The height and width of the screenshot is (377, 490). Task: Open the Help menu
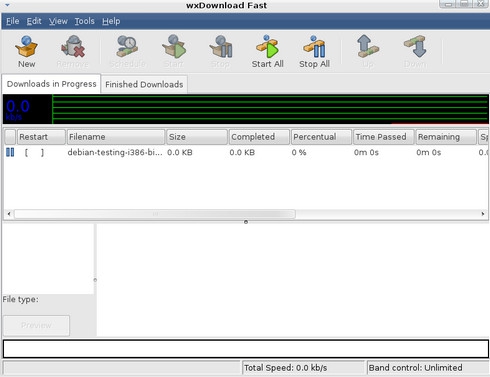pyautogui.click(x=111, y=21)
